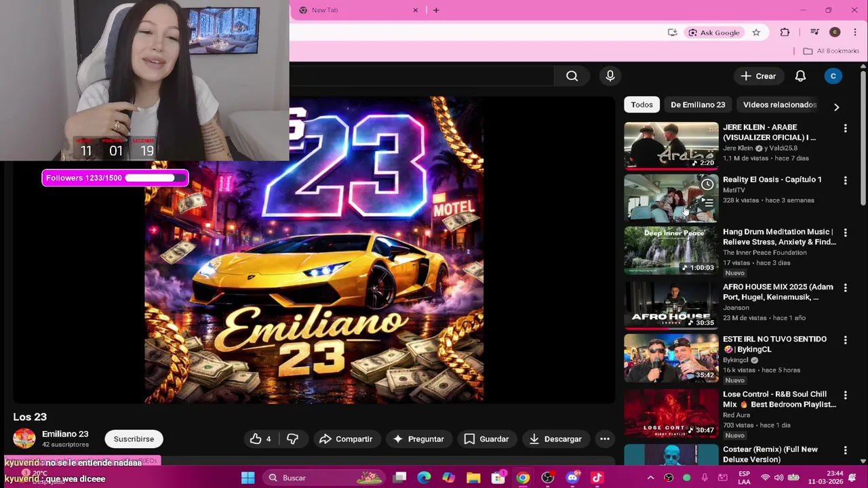This screenshot has height=488, width=868.
Task: Open Task View on the taskbar
Action: [x=399, y=478]
